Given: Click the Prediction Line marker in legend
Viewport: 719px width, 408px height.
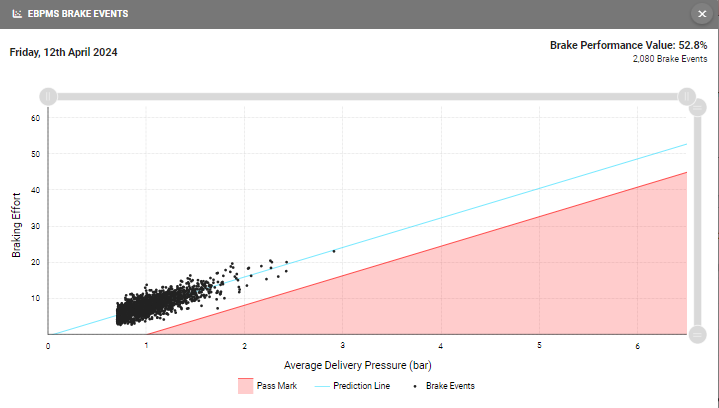Looking at the screenshot, I should pos(322,385).
